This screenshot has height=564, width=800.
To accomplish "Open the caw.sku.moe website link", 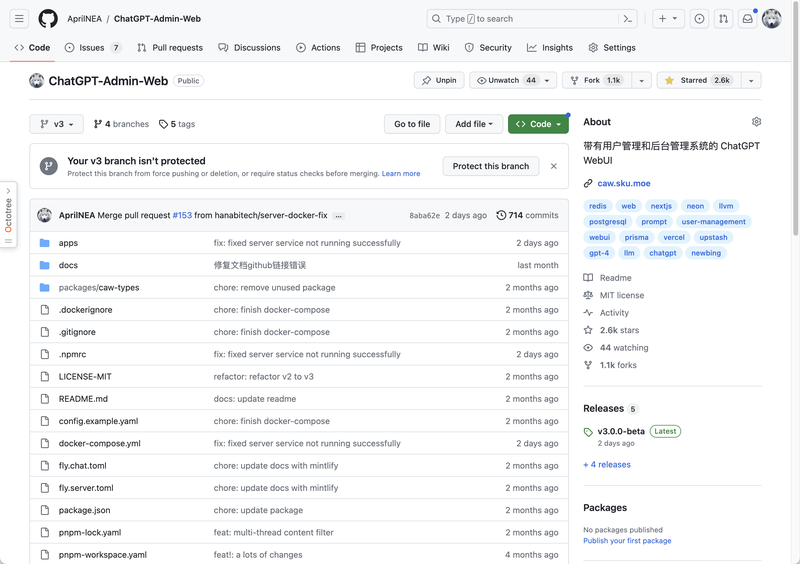I will pos(624,183).
